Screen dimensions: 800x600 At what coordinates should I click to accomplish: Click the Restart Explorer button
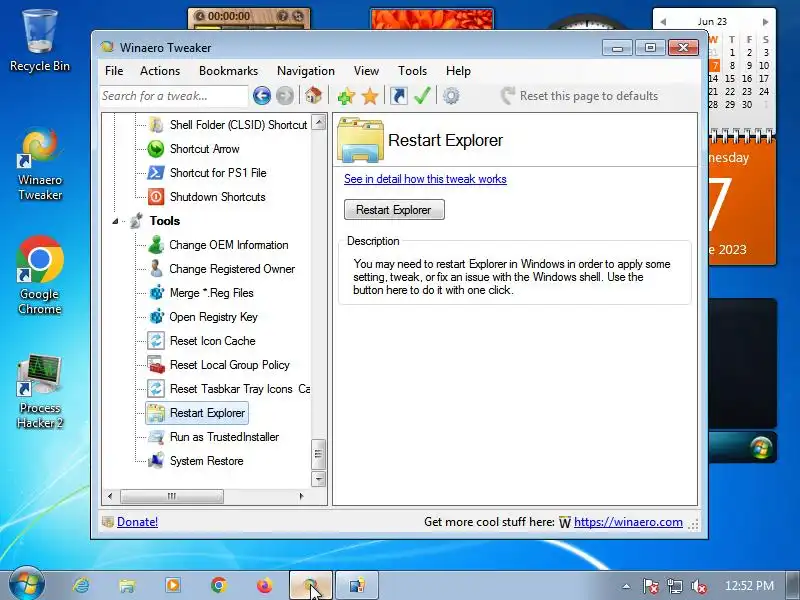pos(394,210)
